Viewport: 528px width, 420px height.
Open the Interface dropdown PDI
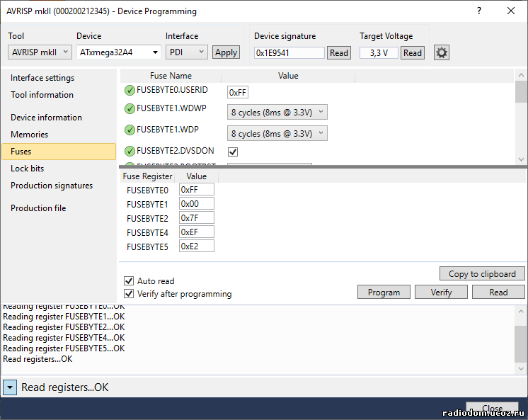coord(187,52)
